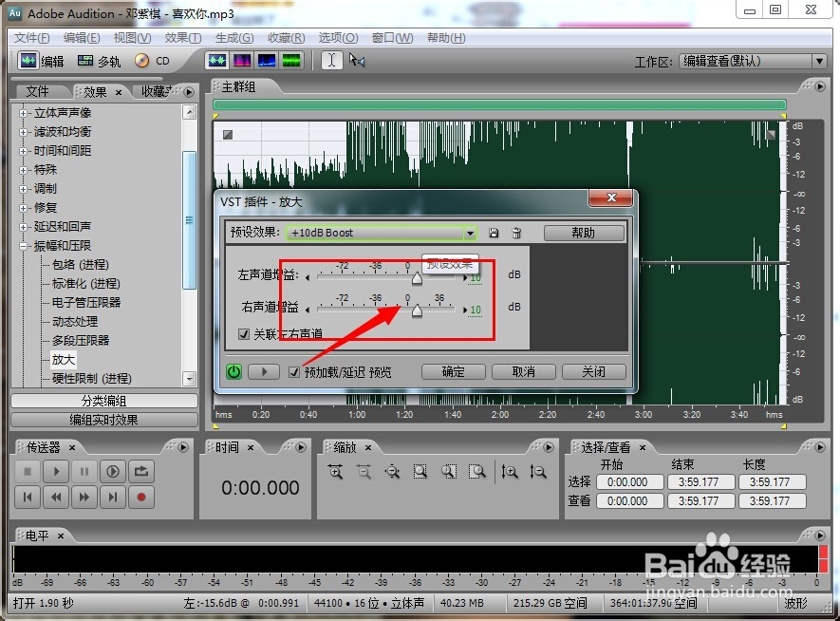This screenshot has width=840, height=621.
Task: Collapse Amplitude and Compression group
Action: (x=23, y=246)
